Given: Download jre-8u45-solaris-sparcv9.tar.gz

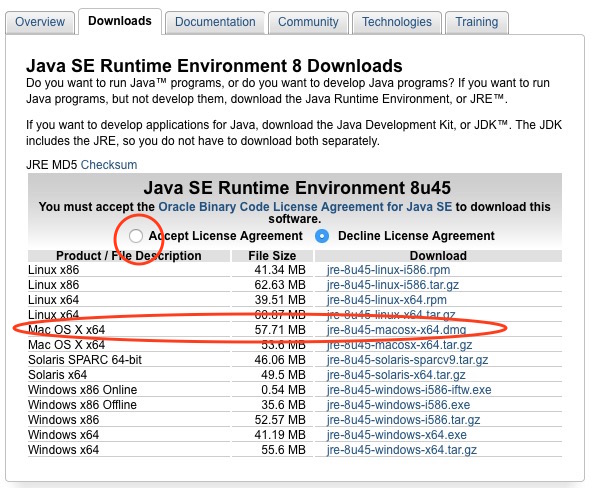Looking at the screenshot, I should click(x=407, y=360).
